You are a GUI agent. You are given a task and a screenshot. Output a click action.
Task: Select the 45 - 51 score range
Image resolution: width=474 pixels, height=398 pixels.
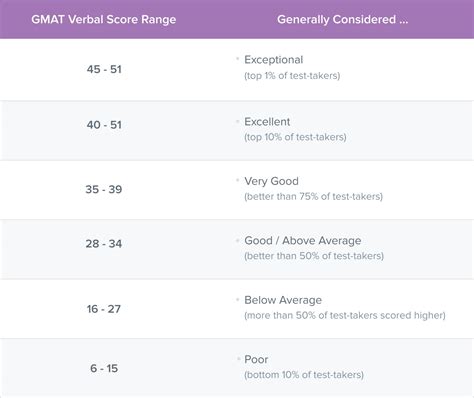(104, 69)
